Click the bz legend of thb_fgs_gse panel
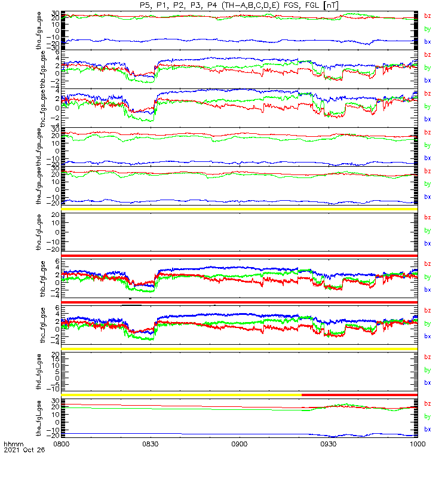Image resolution: width=448 pixels, height=478 pixels. [428, 54]
